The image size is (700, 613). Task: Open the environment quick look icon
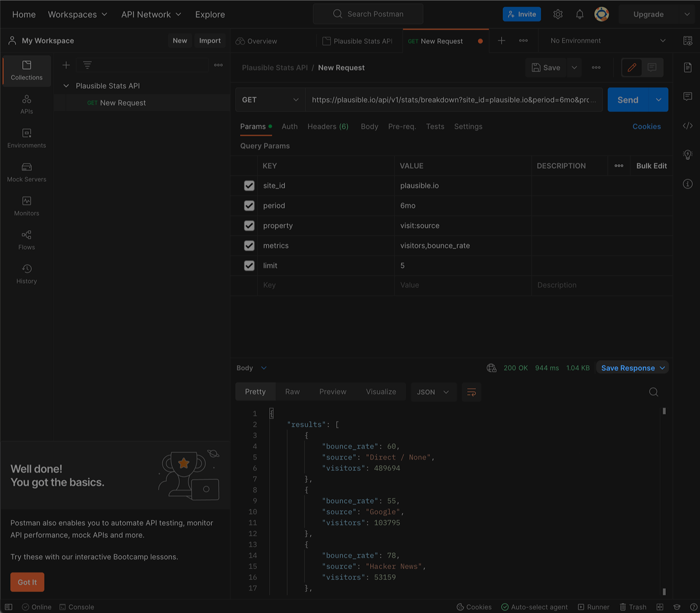click(688, 41)
